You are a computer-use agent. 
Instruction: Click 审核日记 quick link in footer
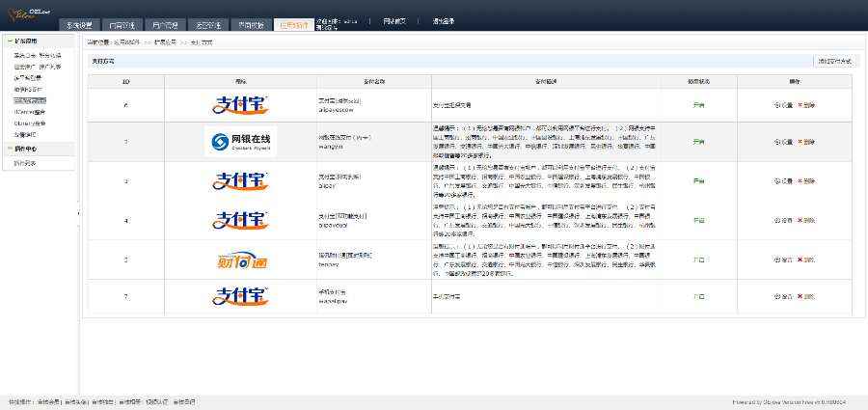[x=184, y=402]
